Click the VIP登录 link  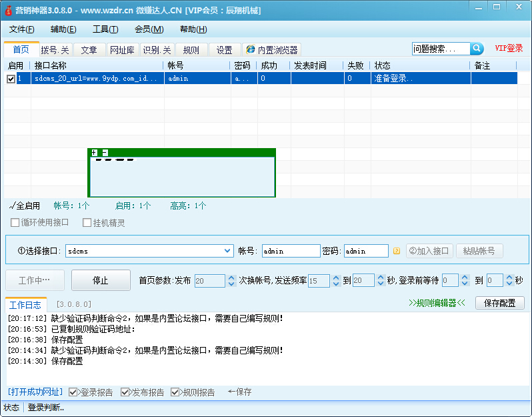509,49
